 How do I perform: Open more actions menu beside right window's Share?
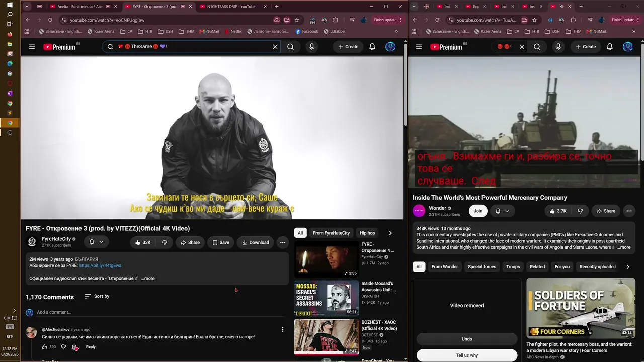click(x=629, y=211)
